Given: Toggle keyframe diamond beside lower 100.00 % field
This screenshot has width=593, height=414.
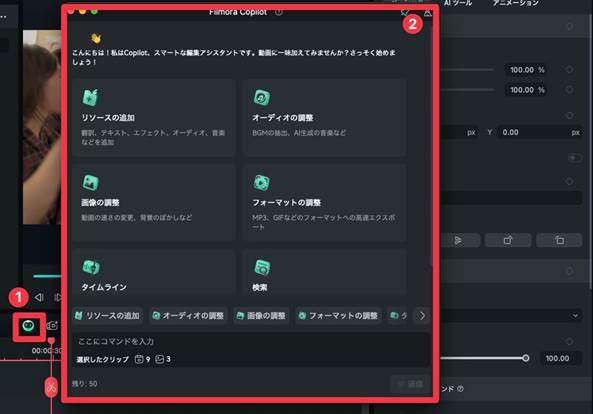Looking at the screenshot, I should tap(570, 90).
